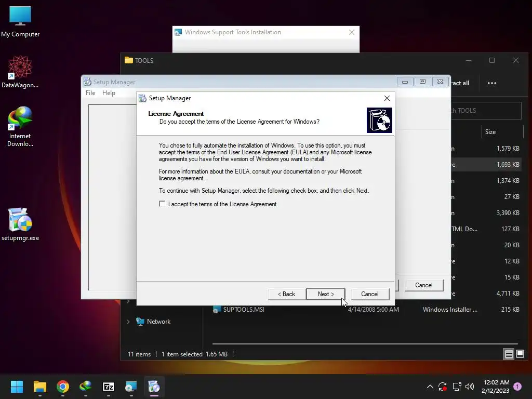Open the Help menu in Setup Manager
The image size is (532, 399).
109,93
